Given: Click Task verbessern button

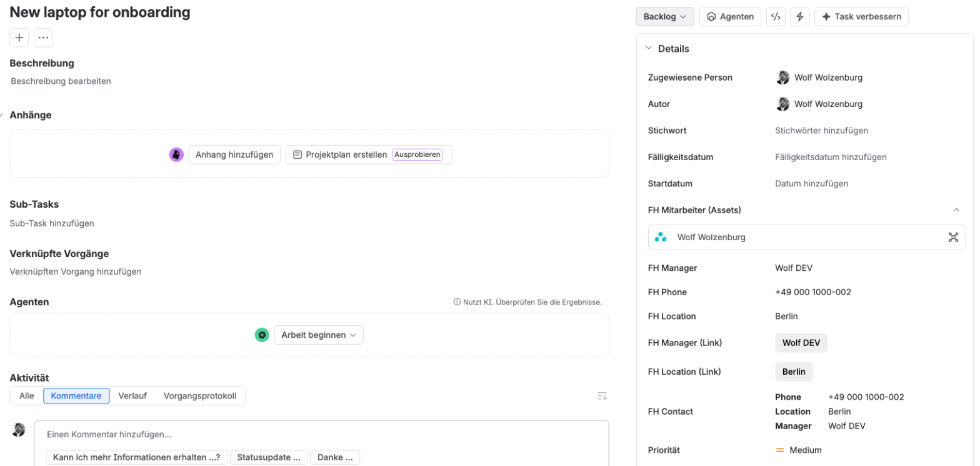Looking at the screenshot, I should (861, 17).
